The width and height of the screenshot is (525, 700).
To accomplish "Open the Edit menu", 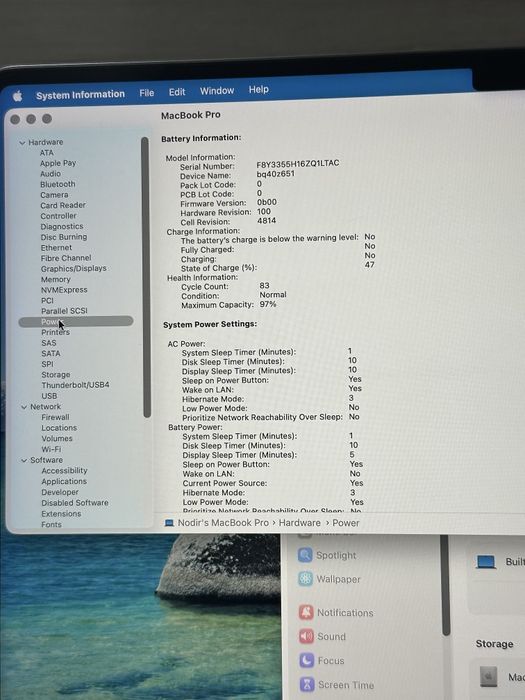I will point(177,92).
